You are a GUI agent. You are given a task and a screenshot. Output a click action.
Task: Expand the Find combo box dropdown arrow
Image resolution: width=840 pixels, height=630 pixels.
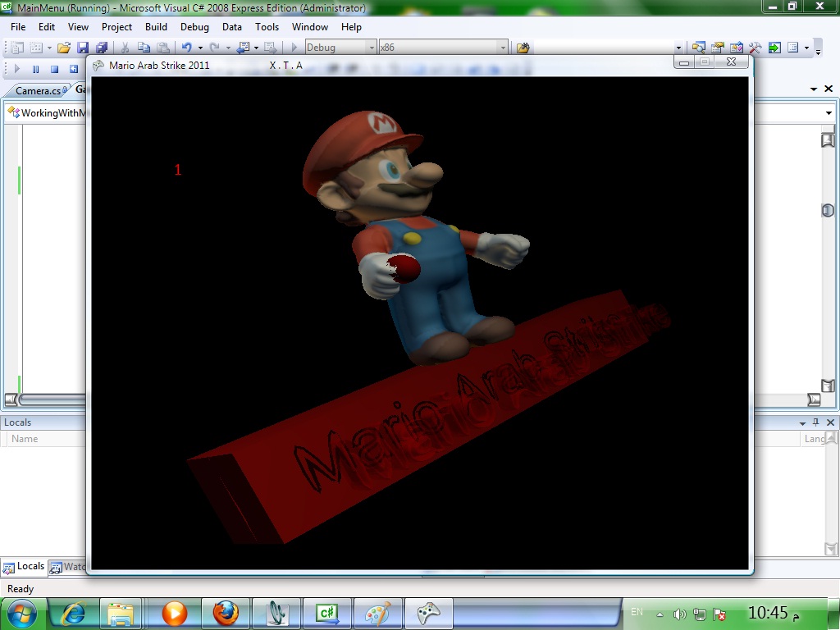(678, 48)
